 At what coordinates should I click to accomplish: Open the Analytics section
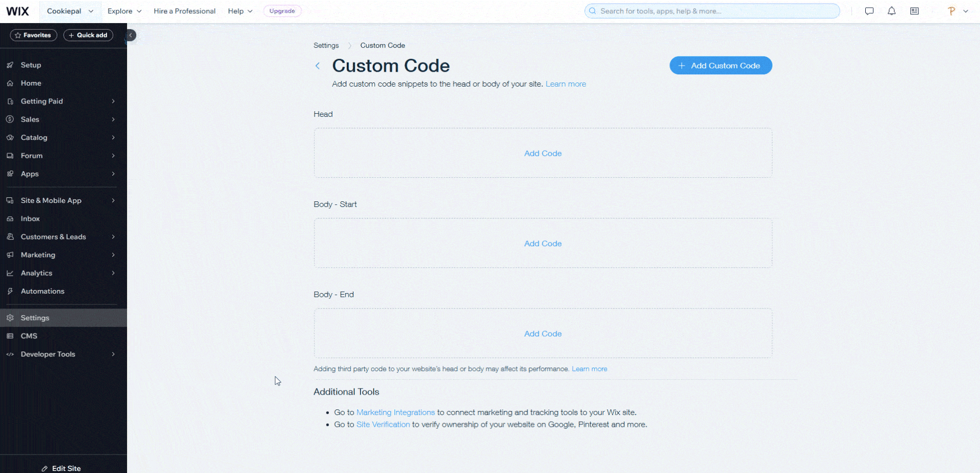36,273
